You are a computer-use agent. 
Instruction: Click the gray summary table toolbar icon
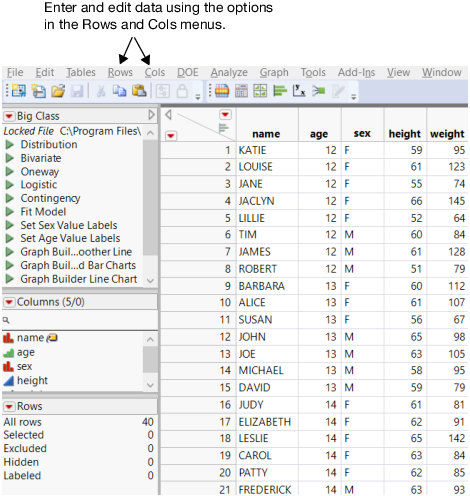(241, 91)
